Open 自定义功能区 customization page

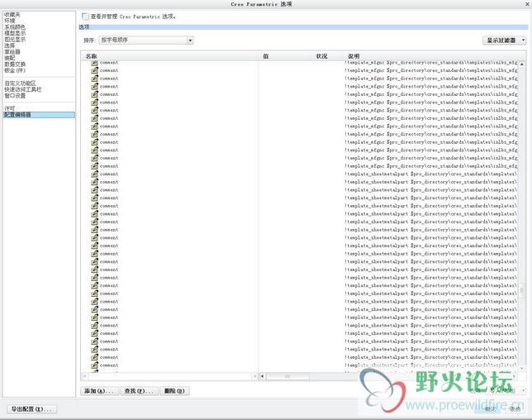pyautogui.click(x=20, y=84)
